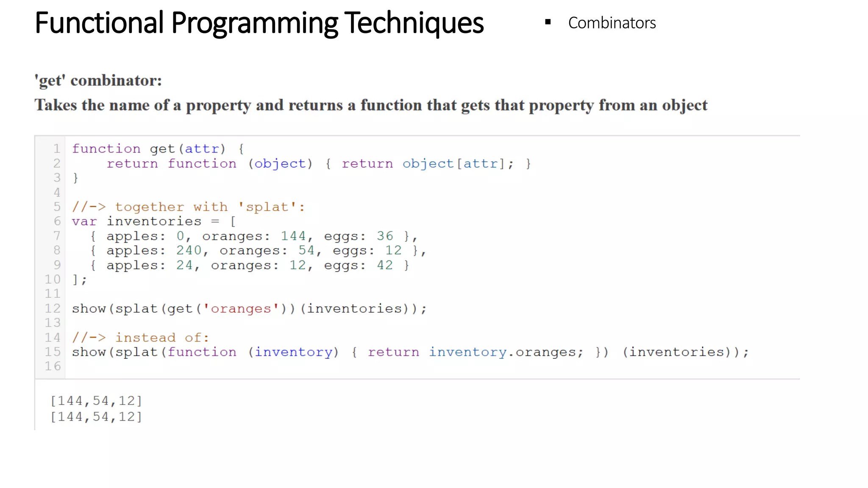Click the value 240 for apples

pyautogui.click(x=189, y=250)
